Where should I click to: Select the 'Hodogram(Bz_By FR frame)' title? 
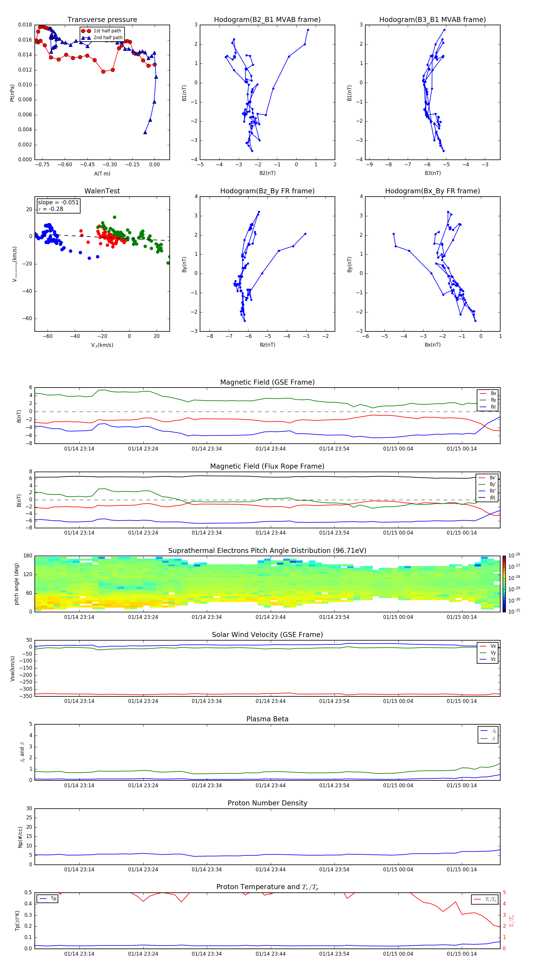point(267,191)
